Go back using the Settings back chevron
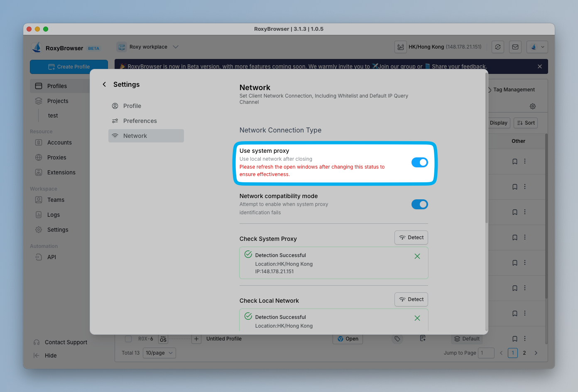The image size is (578, 392). click(104, 84)
